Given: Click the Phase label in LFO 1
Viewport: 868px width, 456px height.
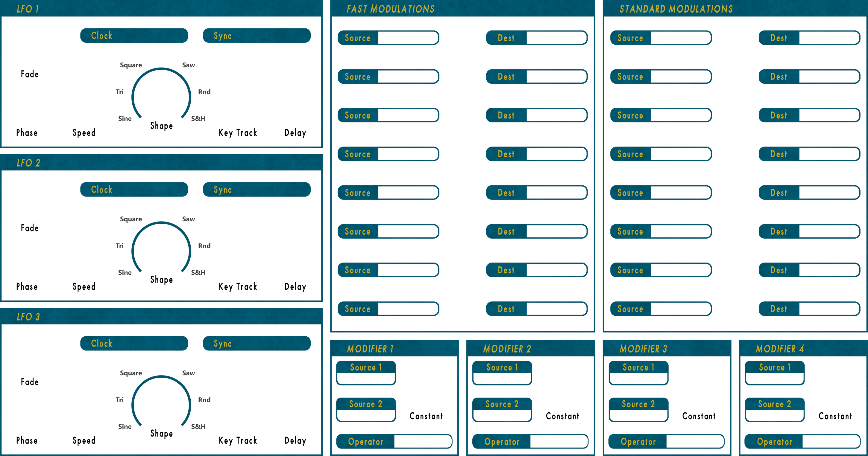Looking at the screenshot, I should 27,132.
